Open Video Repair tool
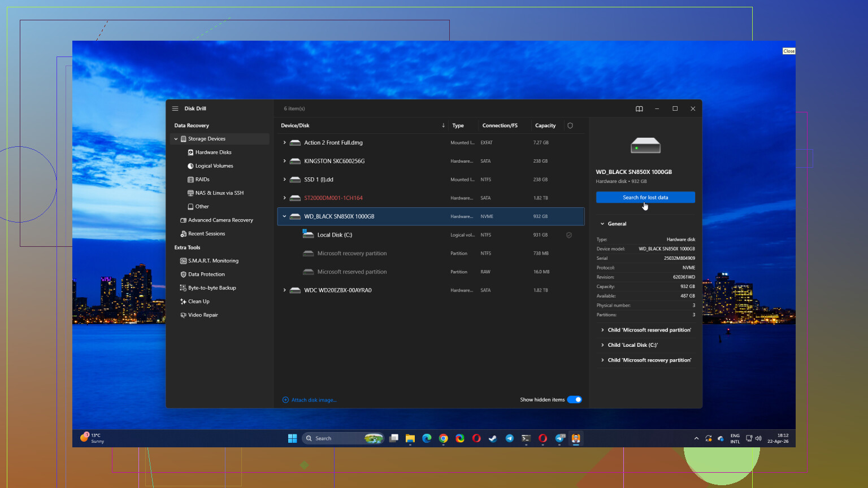 point(203,315)
